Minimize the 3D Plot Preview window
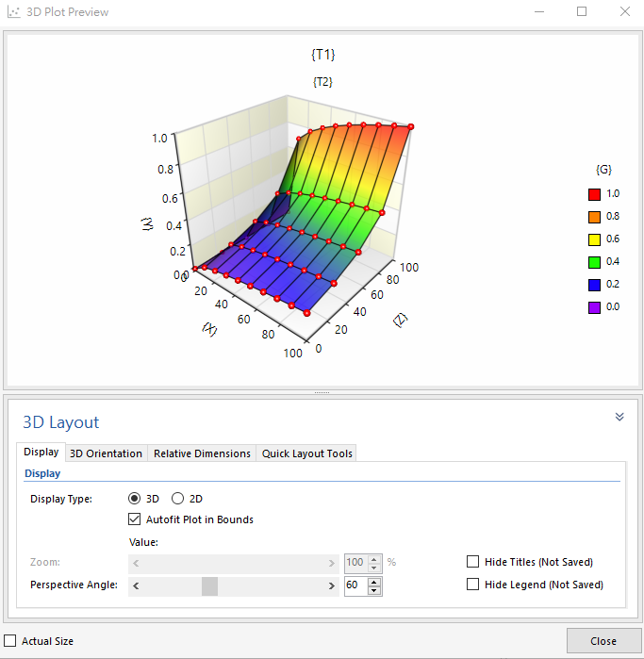 [539, 11]
